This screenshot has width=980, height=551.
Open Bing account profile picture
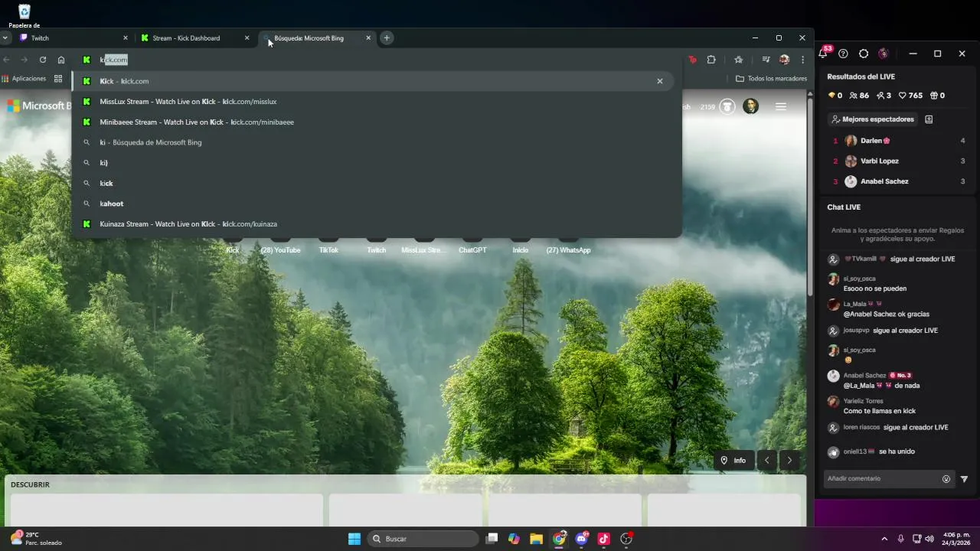751,106
